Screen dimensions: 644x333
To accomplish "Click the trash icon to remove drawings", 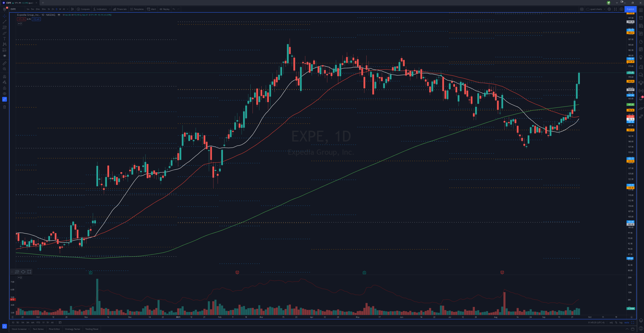I will [4, 107].
